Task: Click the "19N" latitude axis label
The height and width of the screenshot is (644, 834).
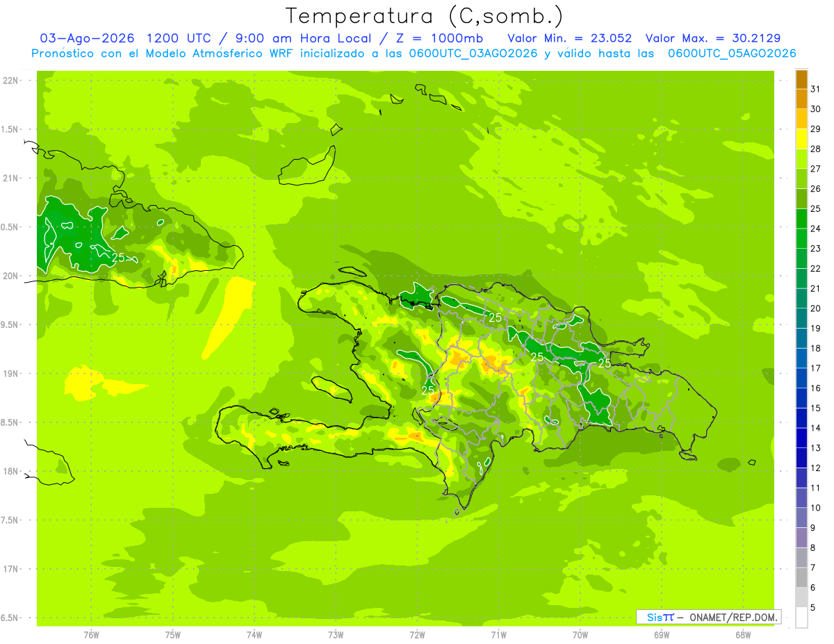Action: click(10, 374)
